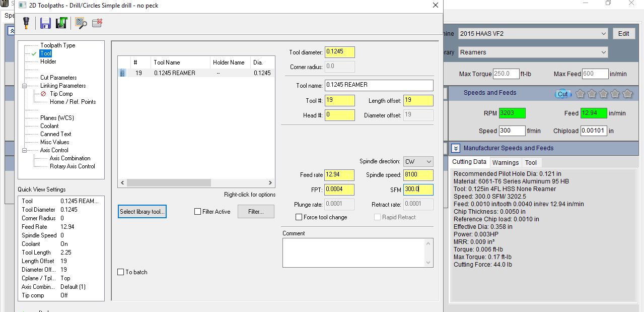This screenshot has height=312, width=644.
Task: Click the Spindle speed input field
Action: pyautogui.click(x=418, y=175)
